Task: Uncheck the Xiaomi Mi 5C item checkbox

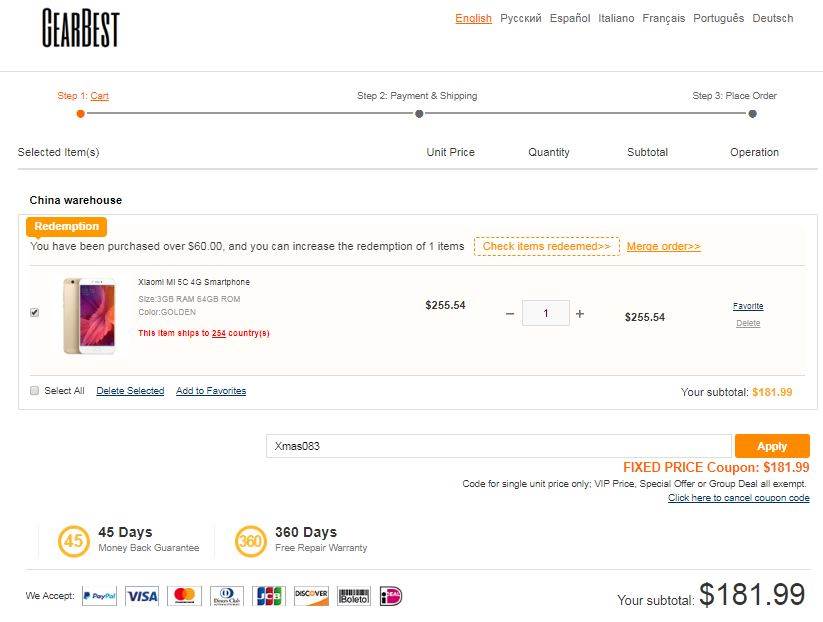Action: click(x=35, y=312)
